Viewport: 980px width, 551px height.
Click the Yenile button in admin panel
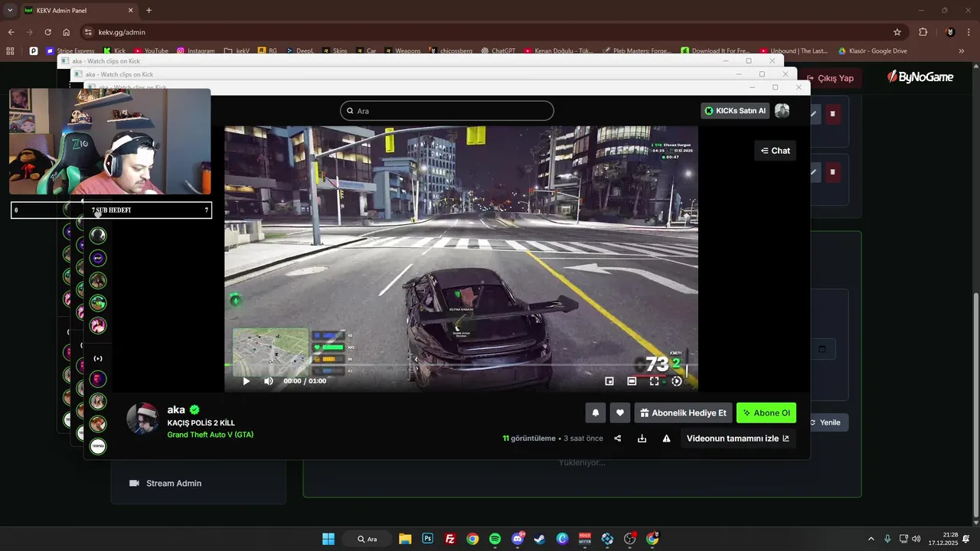click(x=830, y=422)
